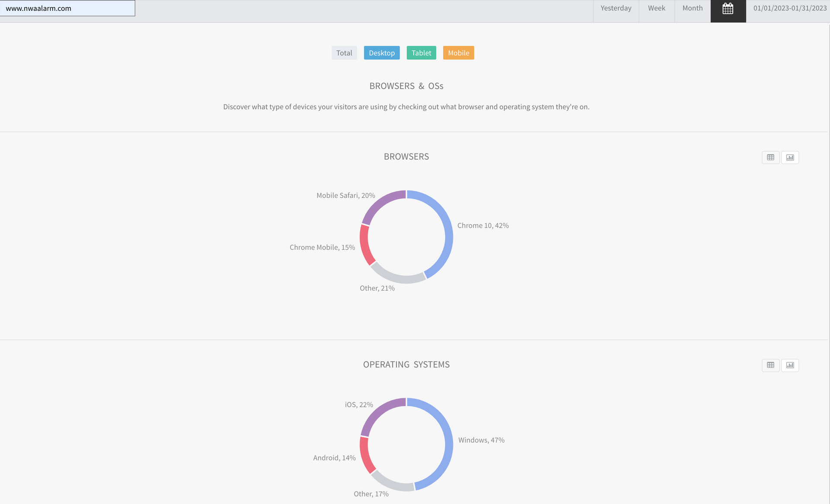This screenshot has height=504, width=830.
Task: Choose the Month time range tab
Action: click(692, 8)
